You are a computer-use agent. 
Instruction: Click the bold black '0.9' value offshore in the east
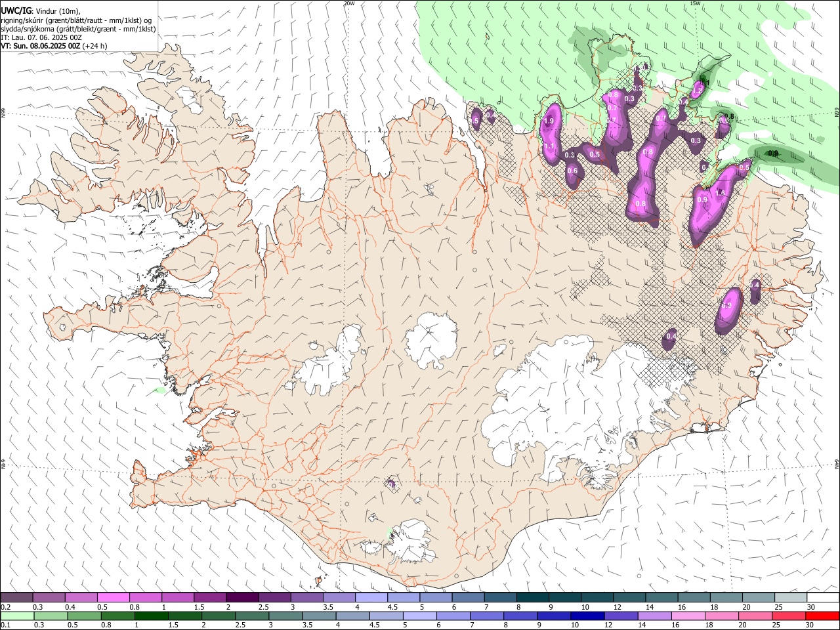[x=773, y=154]
